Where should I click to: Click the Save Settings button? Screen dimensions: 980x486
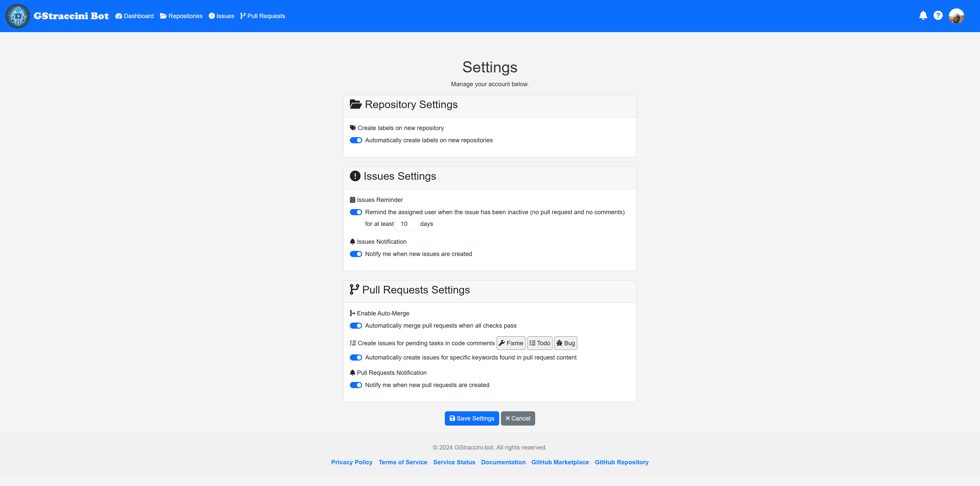(472, 418)
